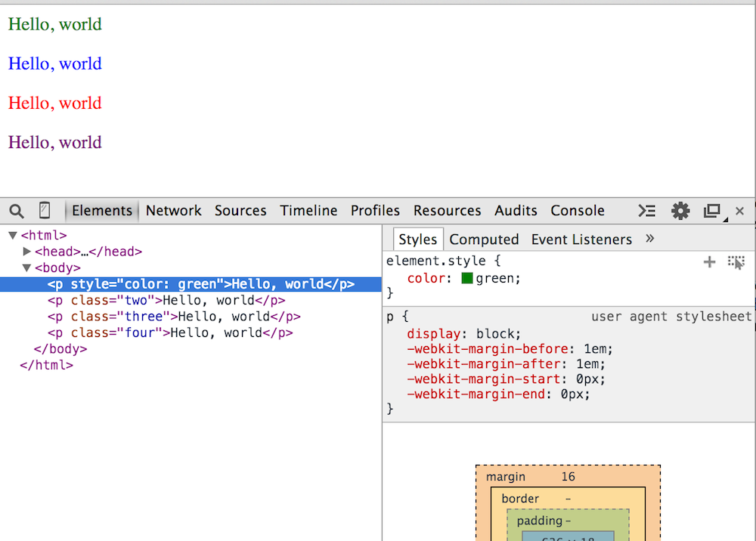The width and height of the screenshot is (756, 541).
Task: Click -webkit-margin-start declaration
Action: coord(506,379)
